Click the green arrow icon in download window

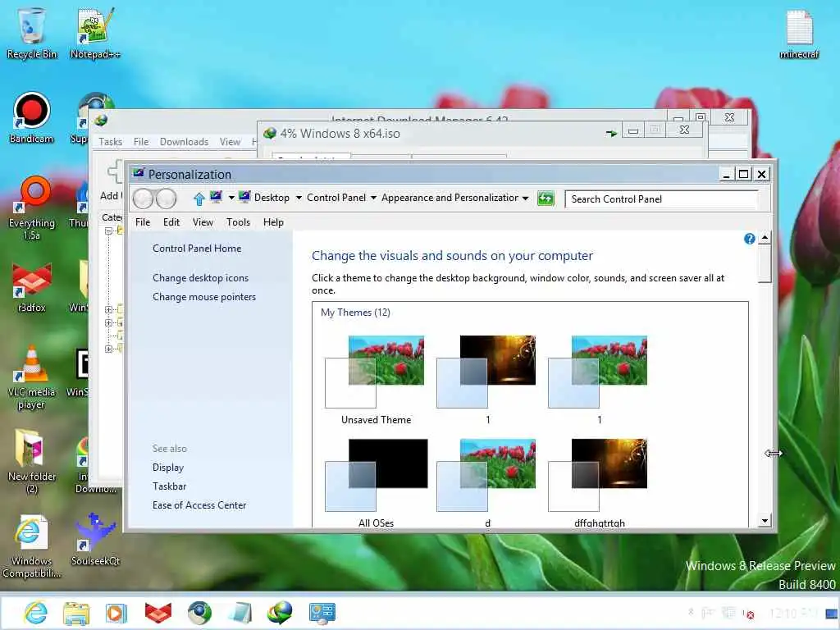coord(611,133)
